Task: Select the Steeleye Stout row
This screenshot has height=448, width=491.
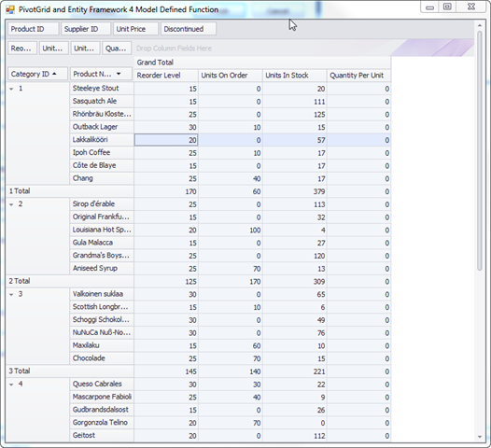Action: click(x=102, y=89)
